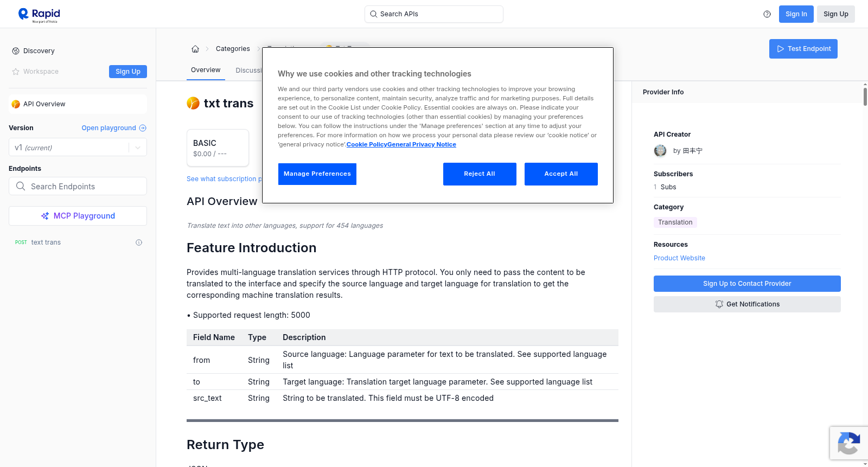
Task: Click the header Sign Up button
Action: click(x=836, y=14)
